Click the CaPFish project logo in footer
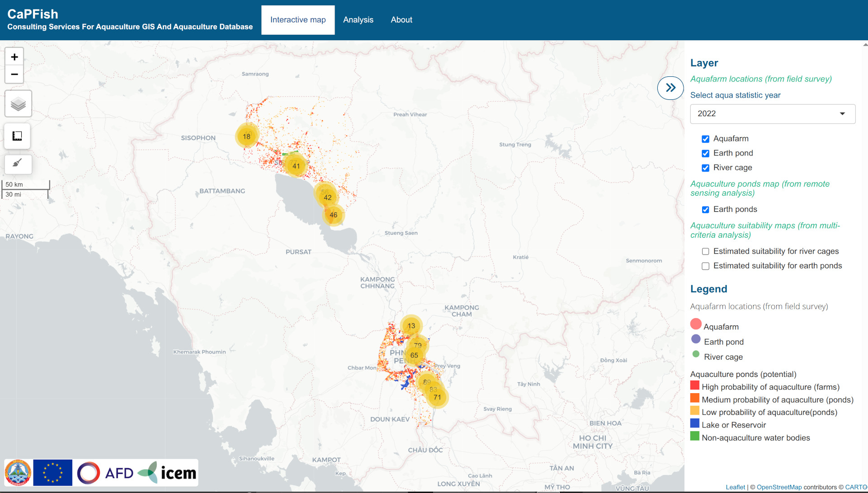 point(19,472)
